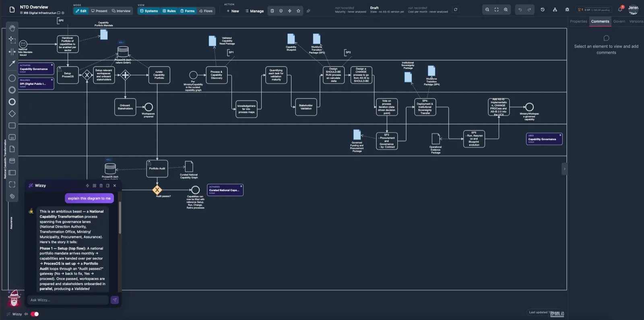Screen dimensions: 644x320
Task: Select the Portfolio Audit task
Action: tap(157, 168)
